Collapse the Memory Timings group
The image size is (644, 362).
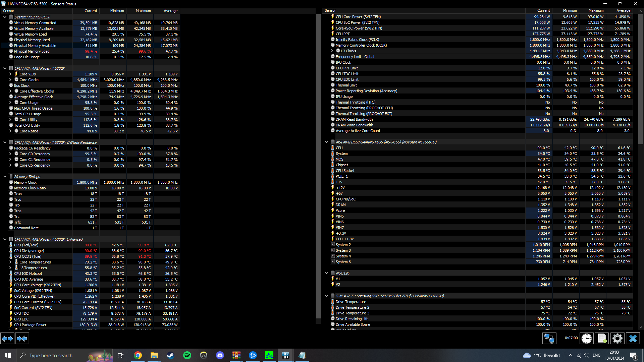(5, 177)
